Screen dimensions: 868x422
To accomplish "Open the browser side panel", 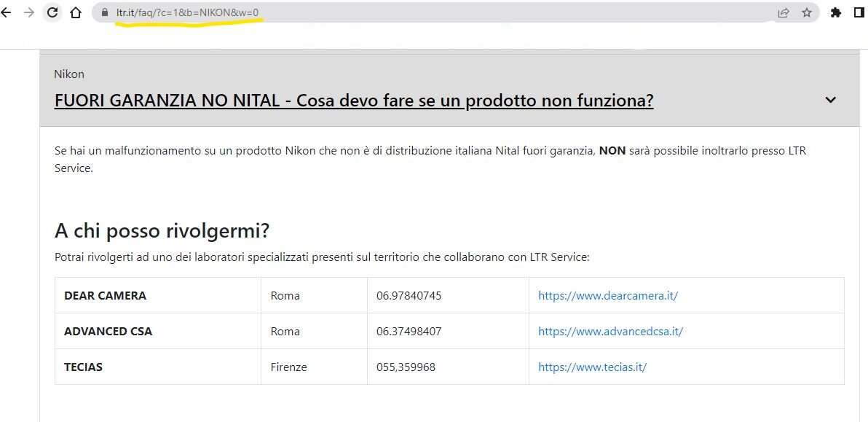I will [859, 12].
